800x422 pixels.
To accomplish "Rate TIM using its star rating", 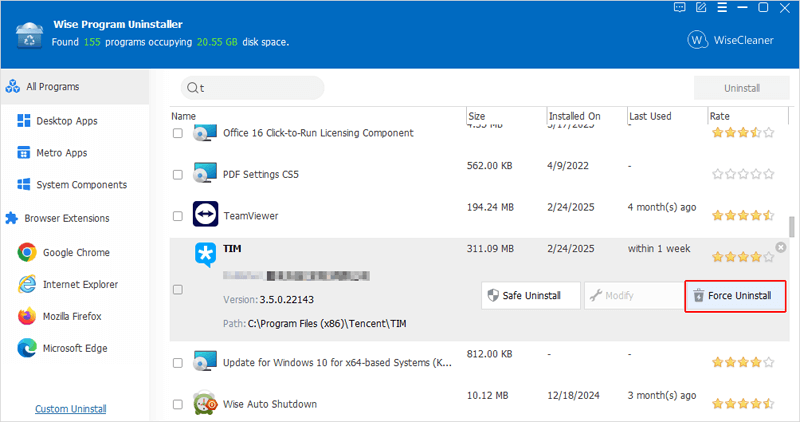I will tap(743, 257).
